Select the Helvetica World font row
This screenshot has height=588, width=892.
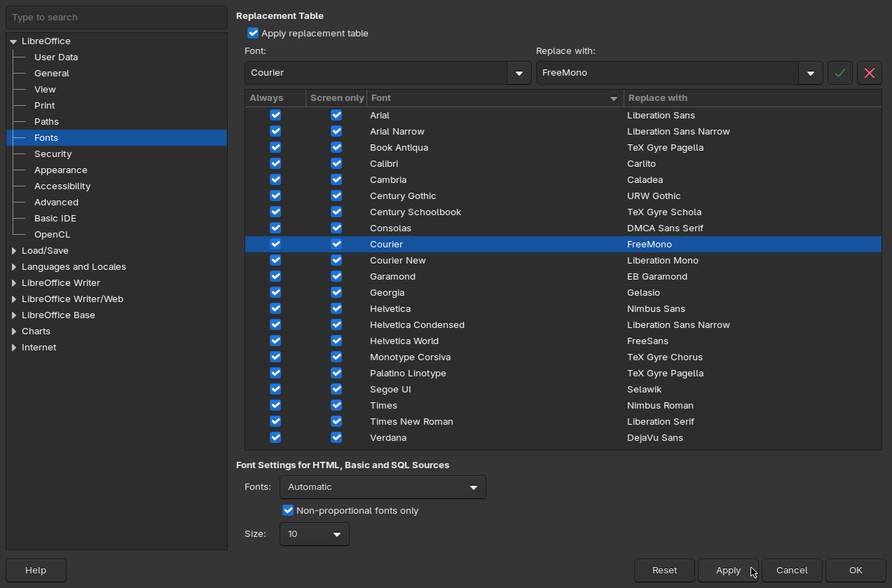click(x=563, y=341)
